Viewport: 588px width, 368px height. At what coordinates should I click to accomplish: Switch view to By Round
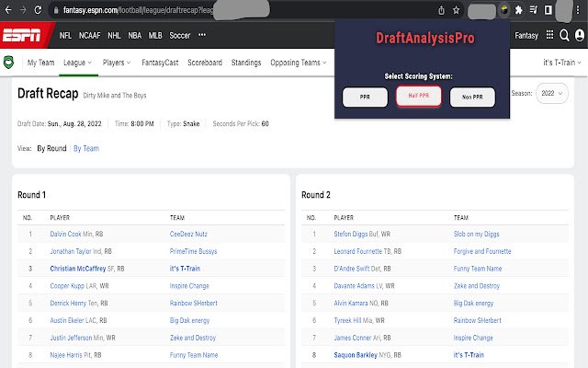(51, 148)
